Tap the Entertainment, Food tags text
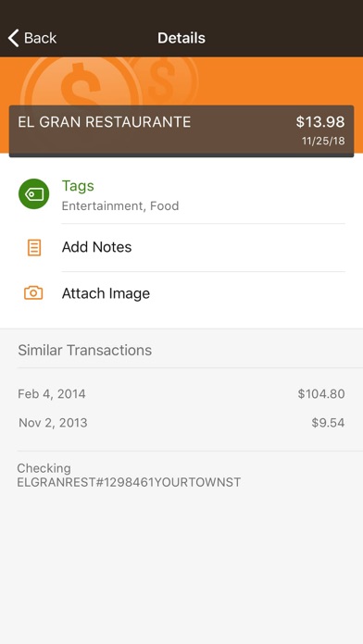Viewport: 363px width, 644px height. [x=120, y=205]
